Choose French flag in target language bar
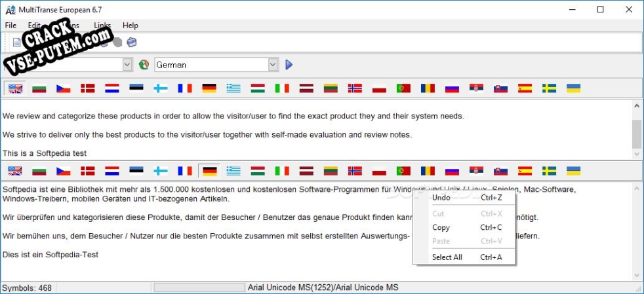Viewport: 644px width, 294px height. tap(185, 171)
